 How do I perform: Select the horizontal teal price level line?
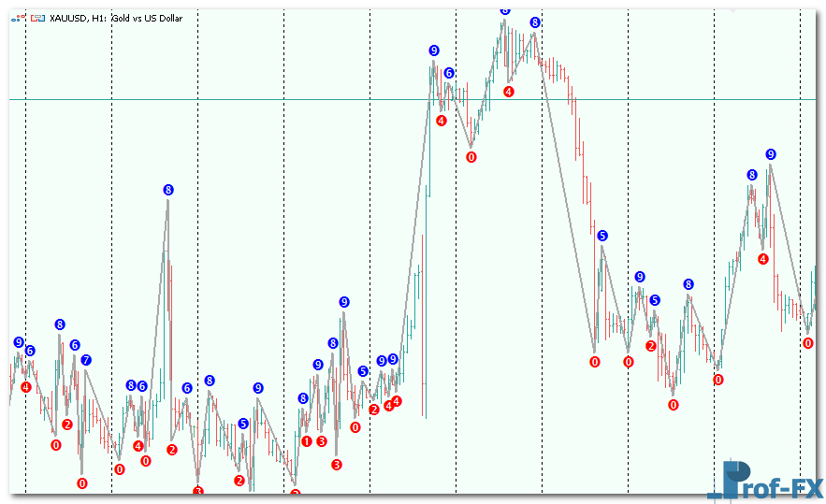(281, 99)
